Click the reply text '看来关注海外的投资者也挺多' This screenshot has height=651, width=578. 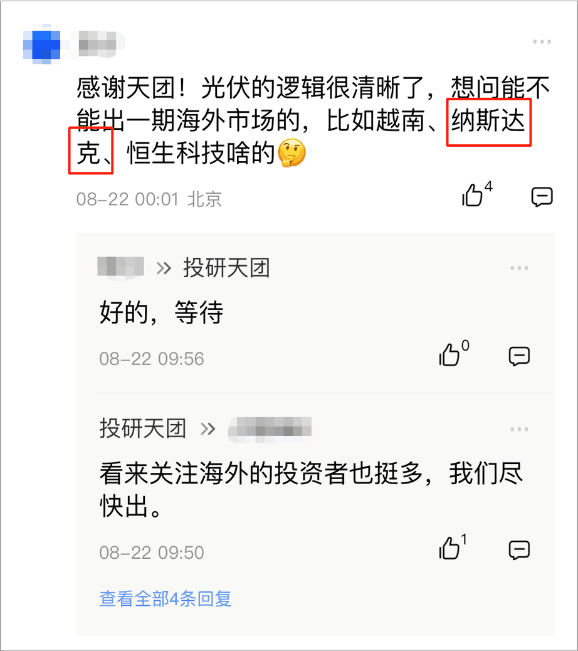click(x=260, y=473)
